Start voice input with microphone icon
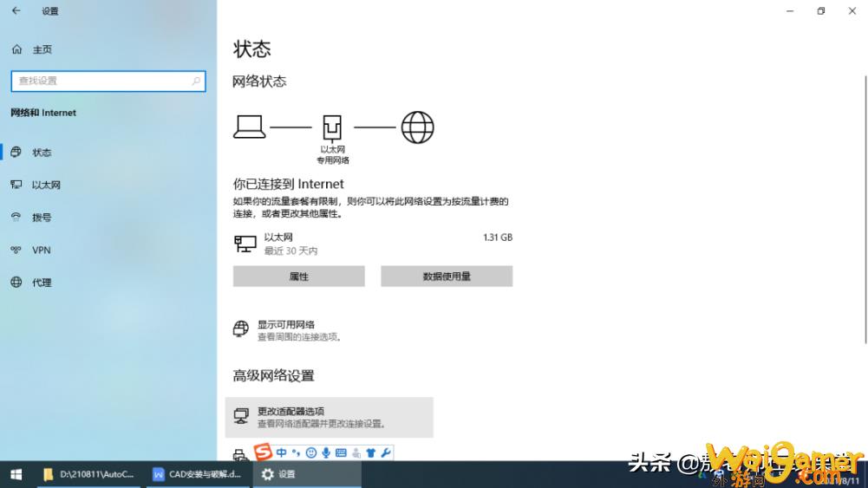This screenshot has width=868, height=488. coord(326,452)
